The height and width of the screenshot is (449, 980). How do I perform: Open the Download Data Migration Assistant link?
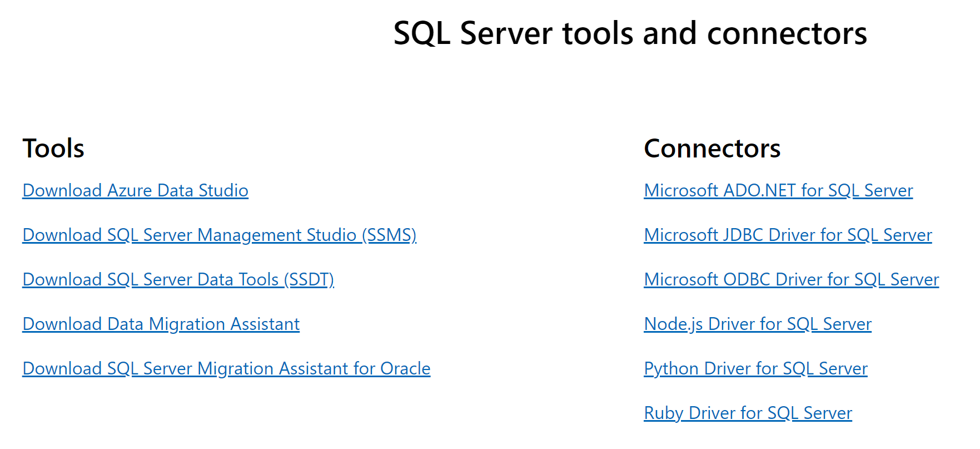coord(161,324)
